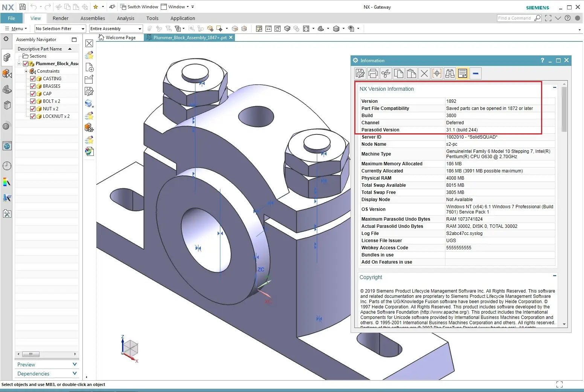The width and height of the screenshot is (584, 392).
Task: Click the Save icon in quick access toolbar
Action: 22,6
